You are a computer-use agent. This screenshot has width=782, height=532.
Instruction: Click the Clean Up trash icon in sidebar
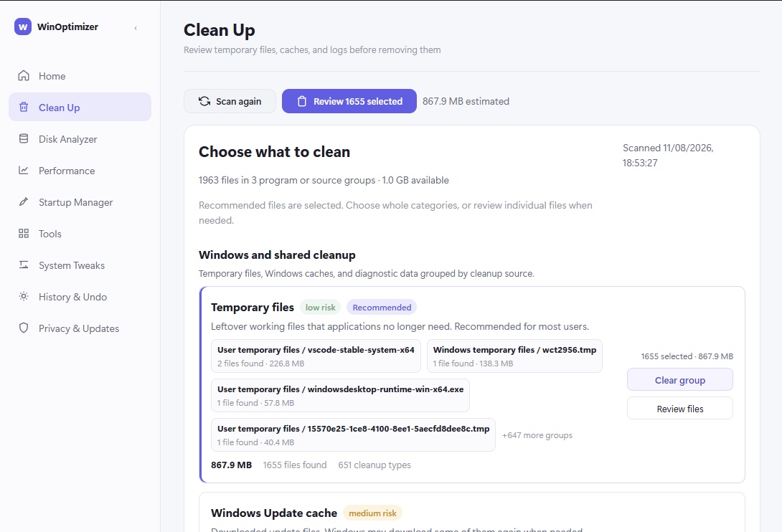tap(24, 108)
